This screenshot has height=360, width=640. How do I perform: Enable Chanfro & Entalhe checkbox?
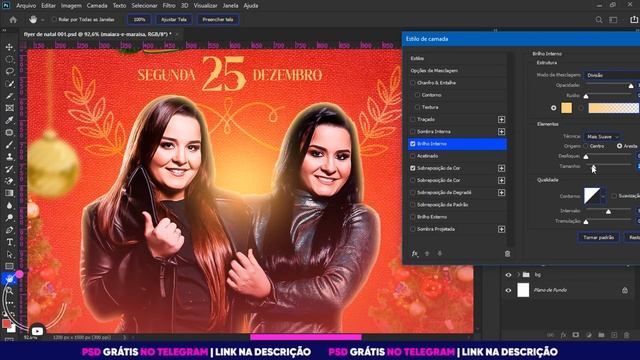pyautogui.click(x=413, y=83)
